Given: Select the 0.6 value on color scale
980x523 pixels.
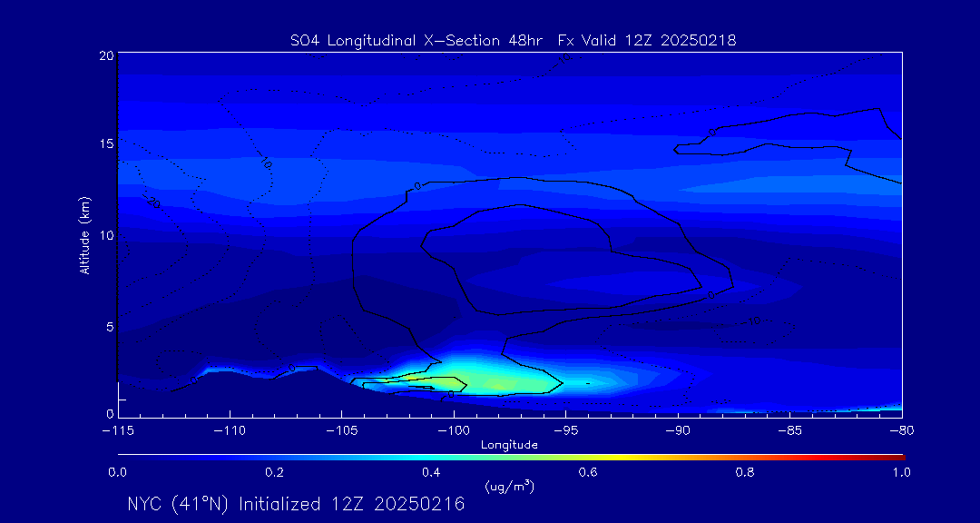Looking at the screenshot, I should click(x=588, y=472).
